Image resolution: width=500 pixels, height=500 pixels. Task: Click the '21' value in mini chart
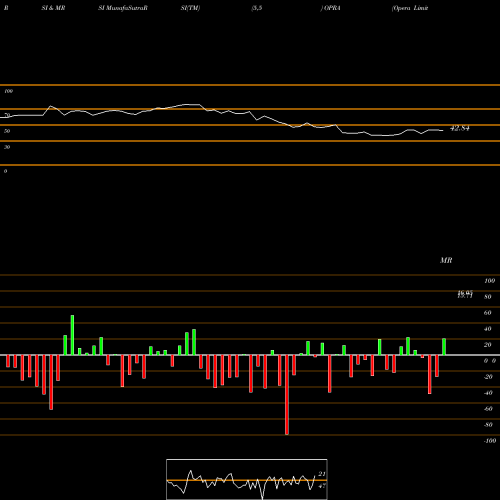[322, 474]
